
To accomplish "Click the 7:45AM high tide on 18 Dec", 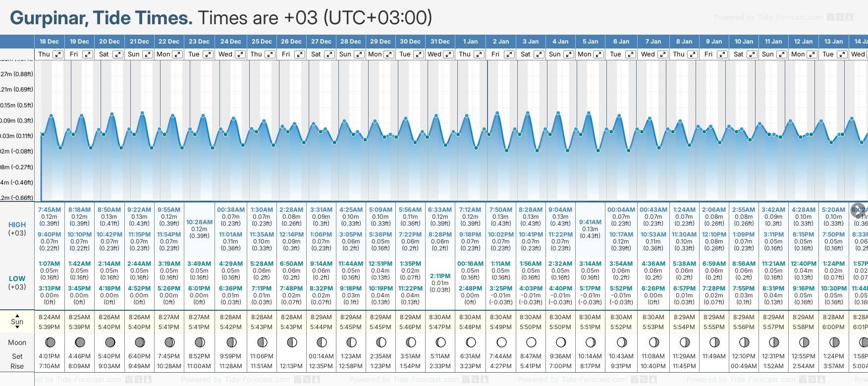I will 50,210.
